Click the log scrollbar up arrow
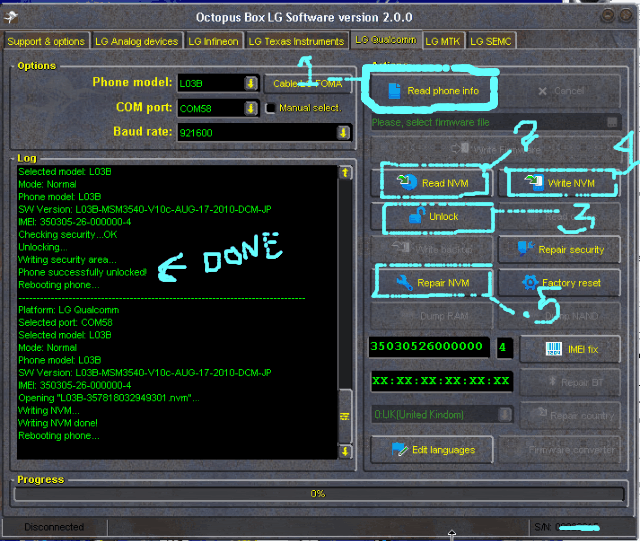This screenshot has width=640, height=541. 345,172
